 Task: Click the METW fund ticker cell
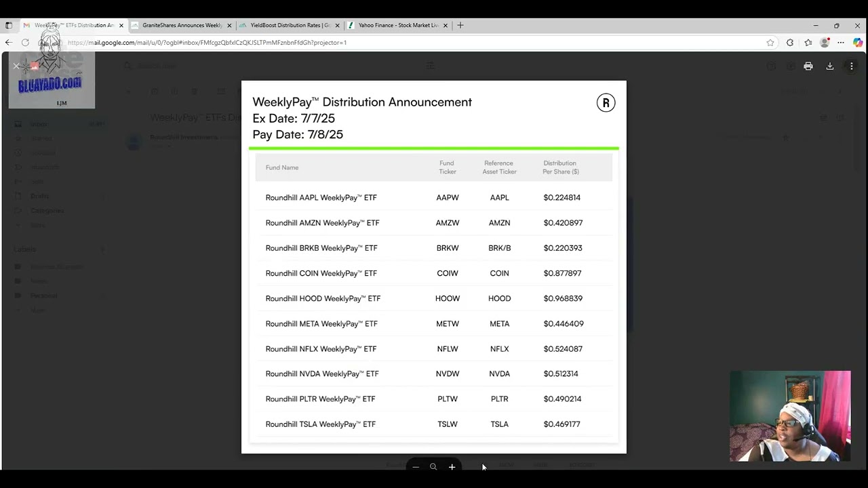tap(448, 324)
